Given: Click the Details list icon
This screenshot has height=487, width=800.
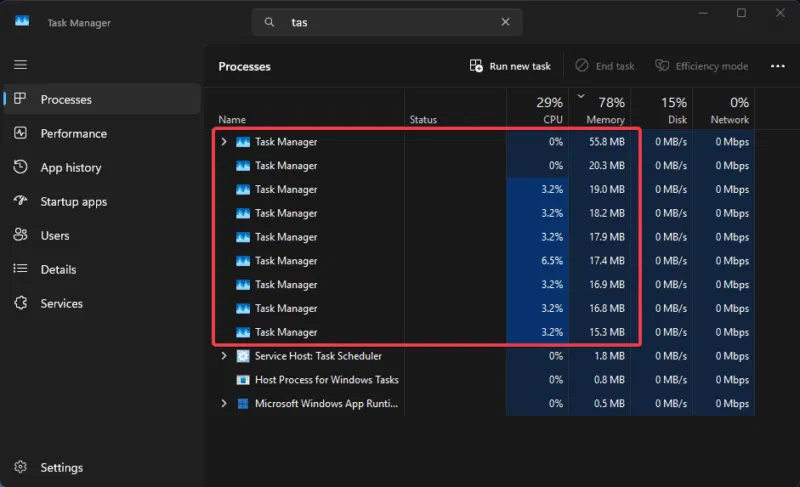Looking at the screenshot, I should 20,268.
